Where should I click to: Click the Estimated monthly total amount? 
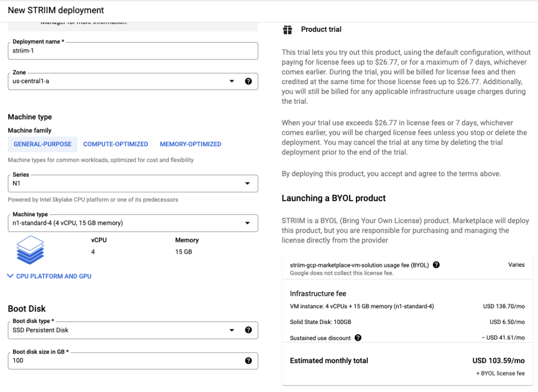point(499,361)
